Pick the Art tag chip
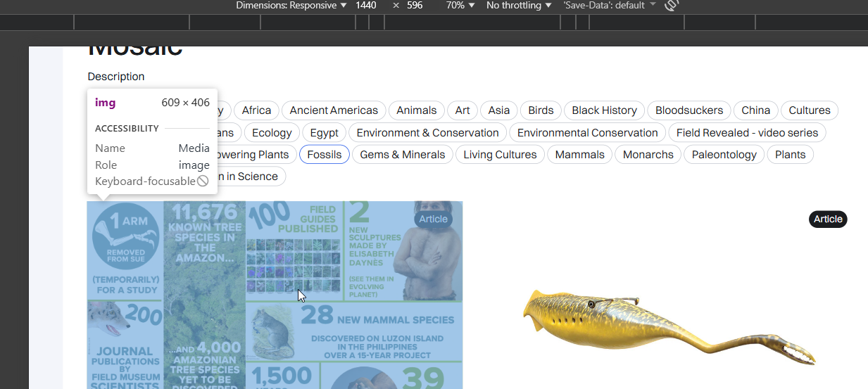 463,110
